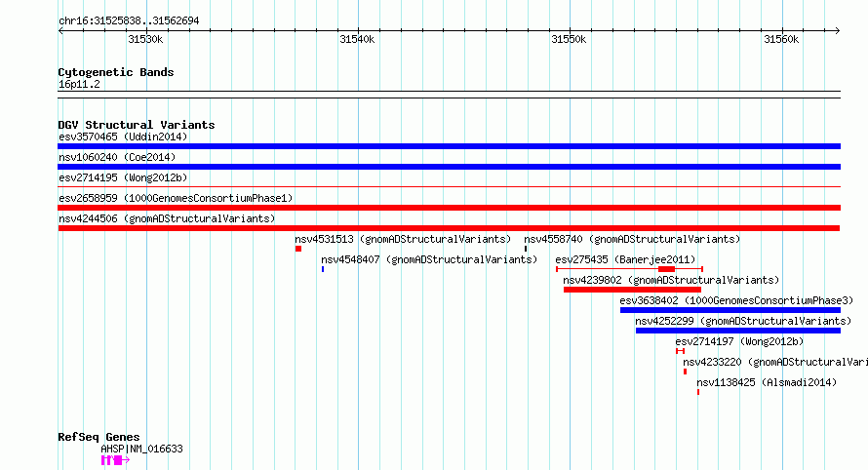Click the red nsv4233220 variant marker
The height and width of the screenshot is (470, 868).
pos(685,372)
